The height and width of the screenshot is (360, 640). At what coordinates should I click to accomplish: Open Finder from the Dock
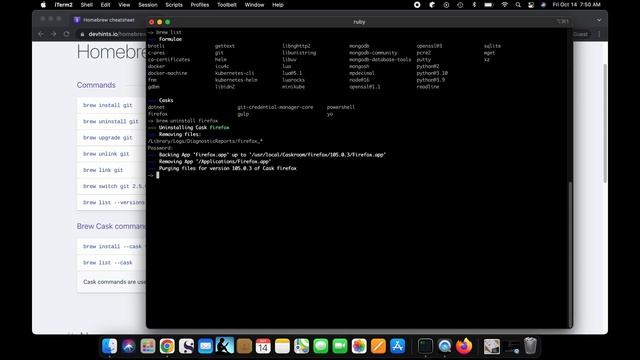point(109,346)
